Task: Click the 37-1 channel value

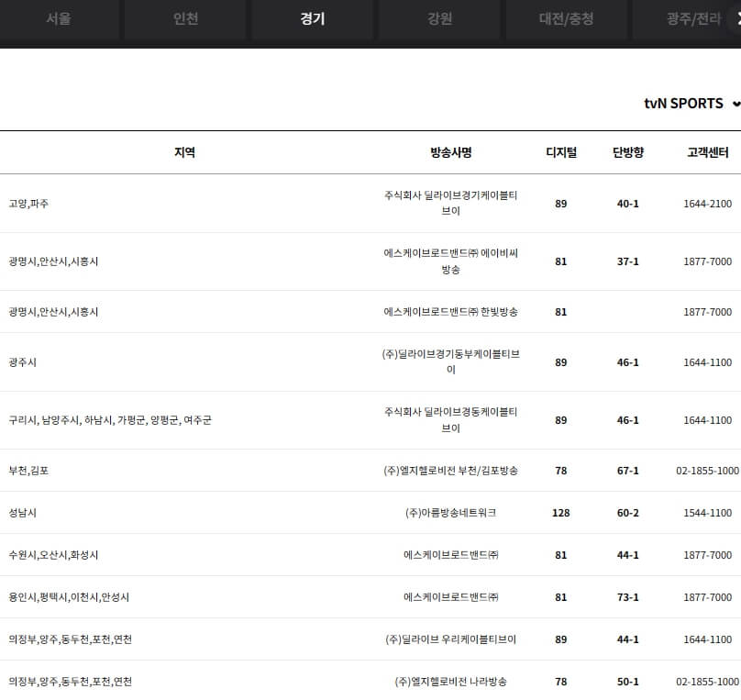Action: pos(627,261)
